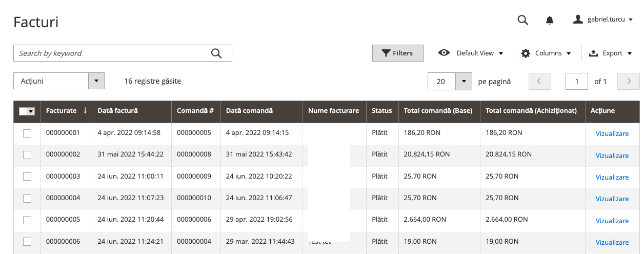Select the checkbox for invoice 000000001
Screen dimensions: 644x254
pyautogui.click(x=27, y=133)
